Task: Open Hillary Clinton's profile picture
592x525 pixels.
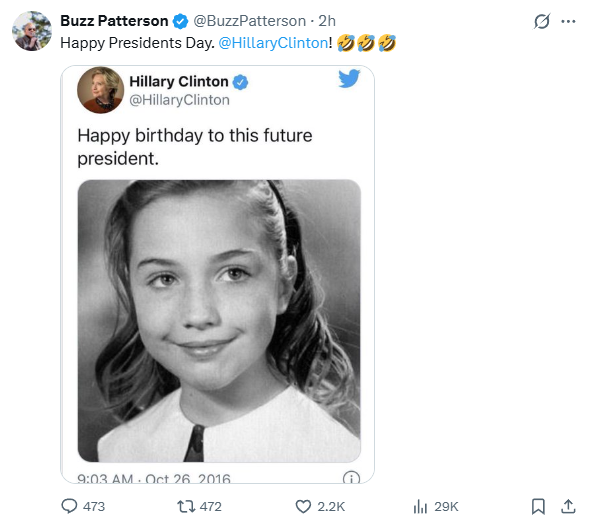Action: tap(100, 90)
